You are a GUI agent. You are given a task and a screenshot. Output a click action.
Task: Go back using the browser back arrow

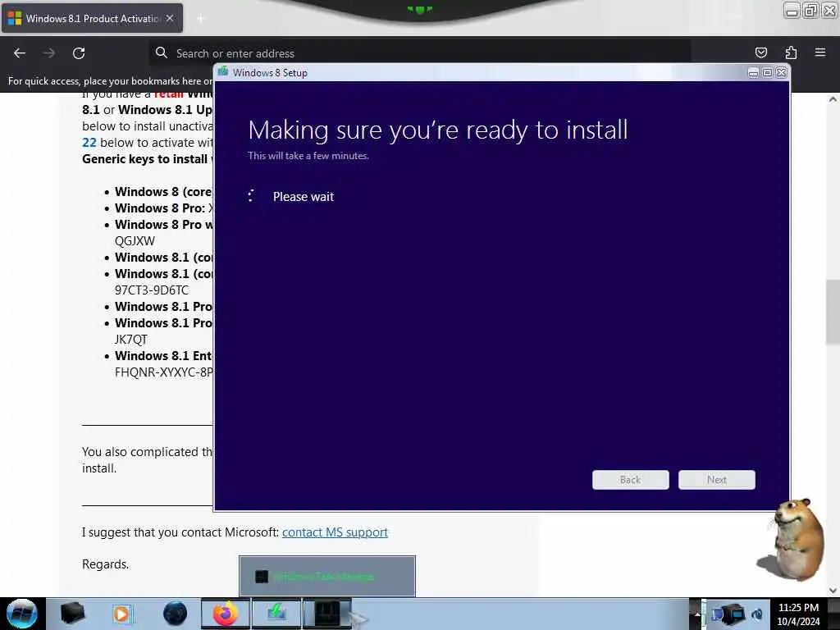coord(20,53)
